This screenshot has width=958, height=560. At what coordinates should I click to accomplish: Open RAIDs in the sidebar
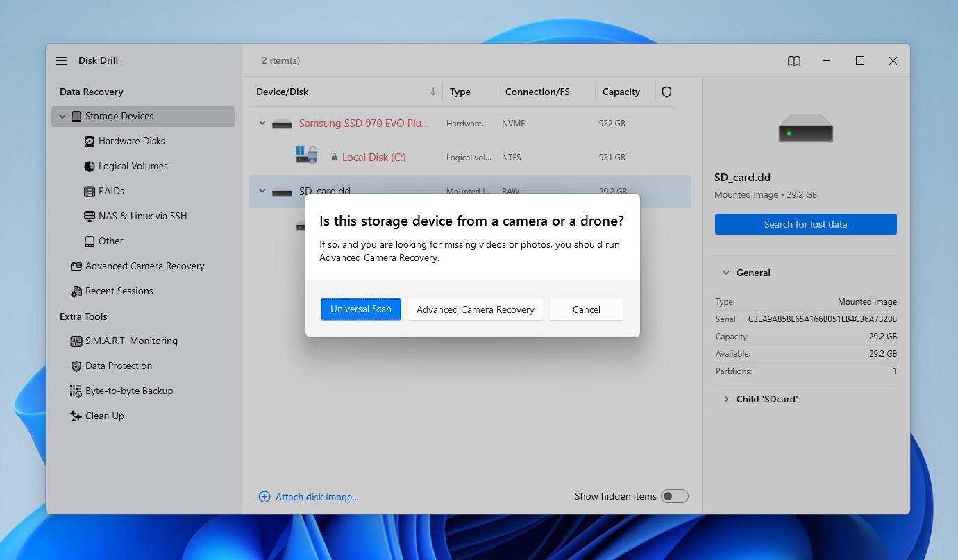pyautogui.click(x=111, y=192)
